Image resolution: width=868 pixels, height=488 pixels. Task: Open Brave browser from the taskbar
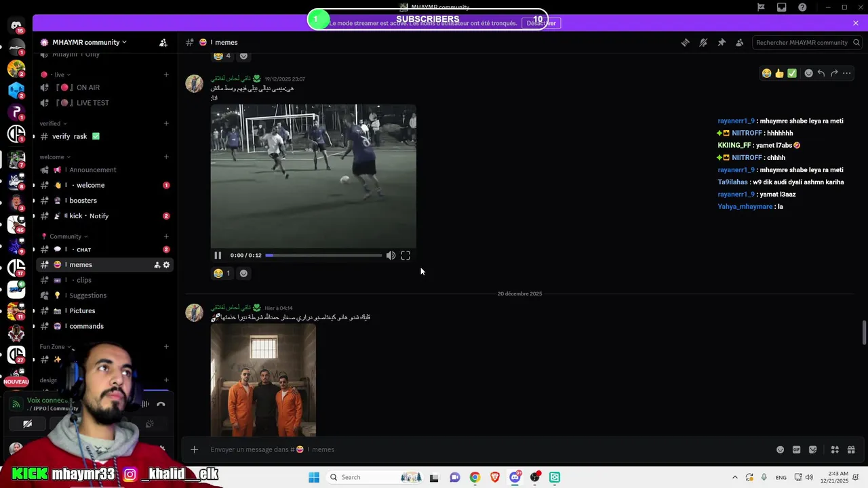pyautogui.click(x=494, y=477)
